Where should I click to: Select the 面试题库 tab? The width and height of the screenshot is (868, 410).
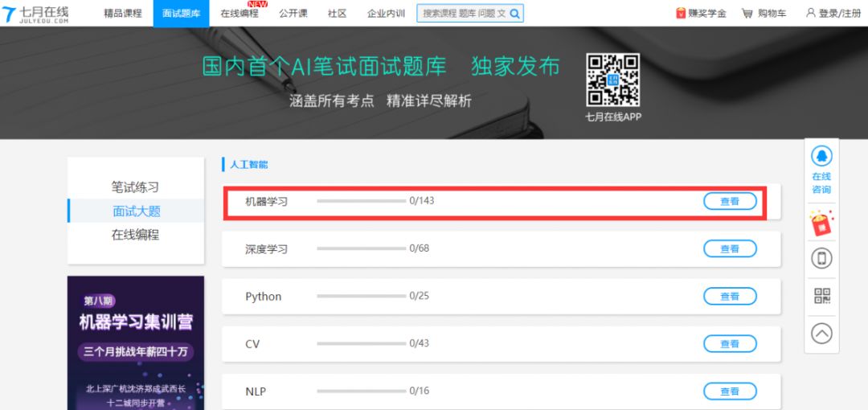click(x=182, y=14)
